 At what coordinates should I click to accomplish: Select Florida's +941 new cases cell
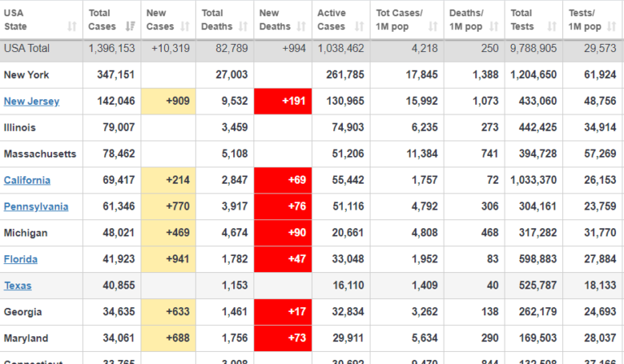pos(167,259)
